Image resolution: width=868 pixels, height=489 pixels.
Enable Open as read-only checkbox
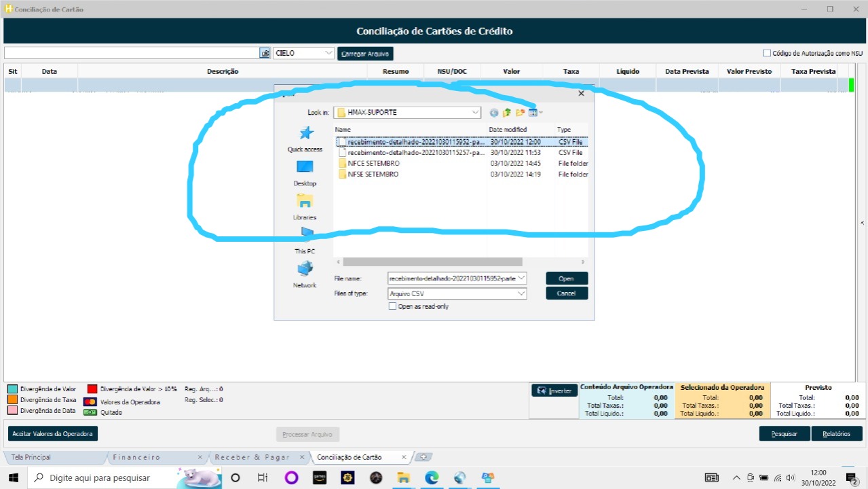click(x=392, y=306)
